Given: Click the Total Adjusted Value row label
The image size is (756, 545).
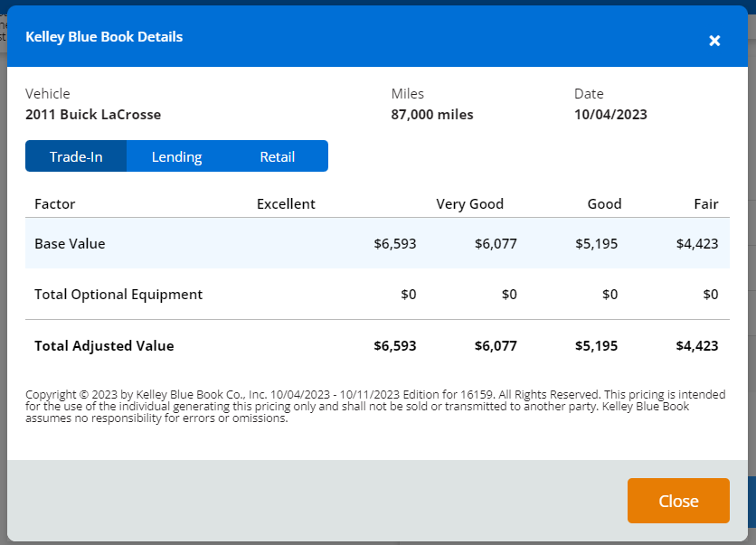Looking at the screenshot, I should point(104,346).
